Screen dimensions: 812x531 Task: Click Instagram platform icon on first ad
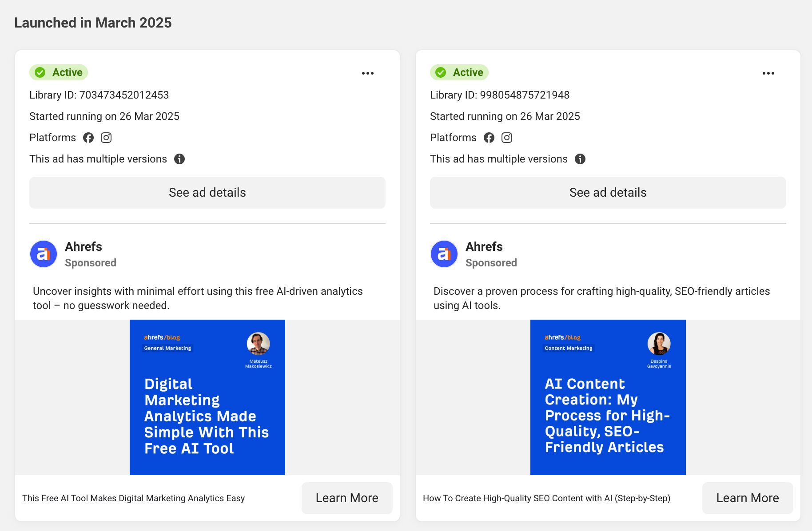point(106,138)
